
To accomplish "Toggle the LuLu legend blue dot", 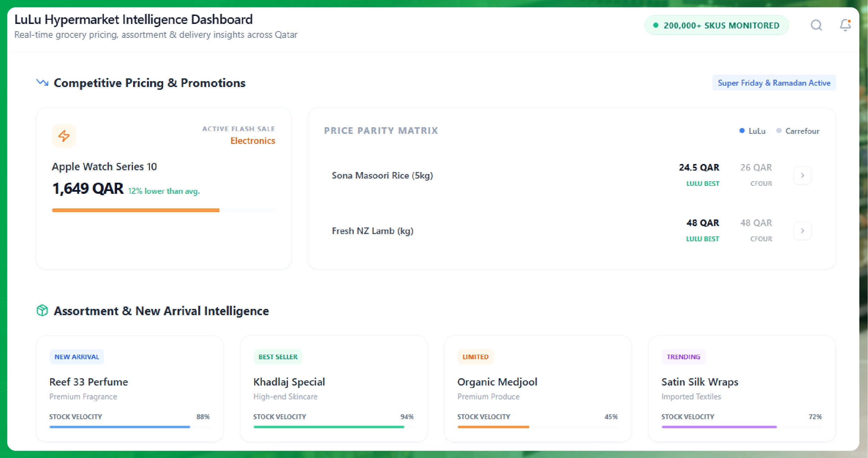I will pyautogui.click(x=742, y=131).
